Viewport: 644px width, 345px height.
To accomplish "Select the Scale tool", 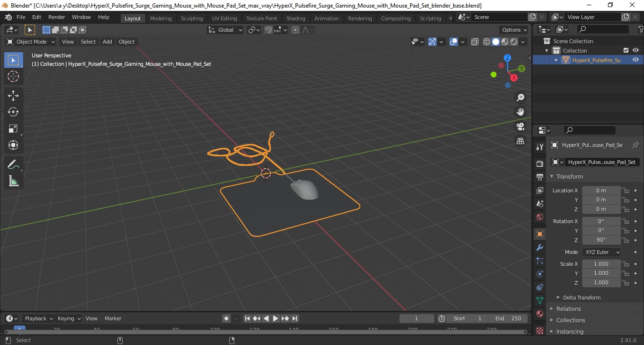I will (x=13, y=128).
